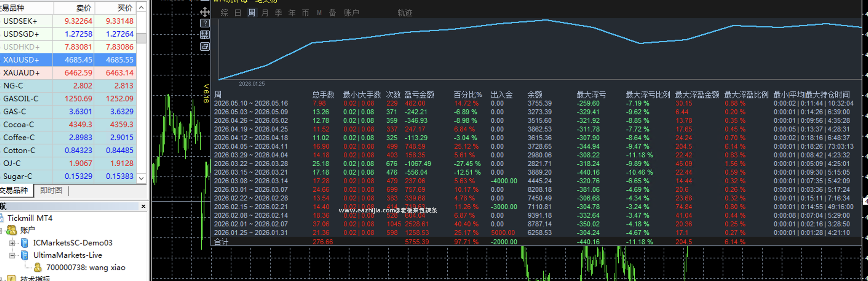868x281 pixels.
Task: Click the move arrows icon beside the statistics panel
Action: point(205,13)
